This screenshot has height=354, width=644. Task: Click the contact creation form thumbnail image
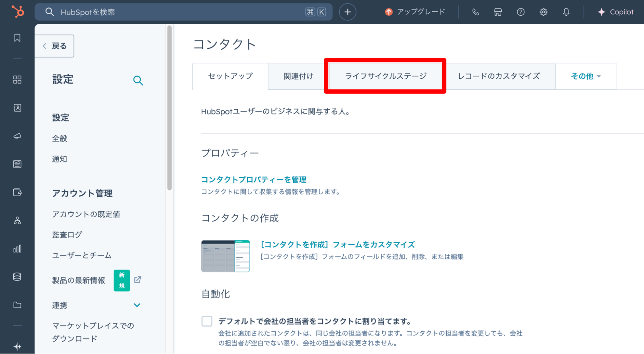(225, 256)
